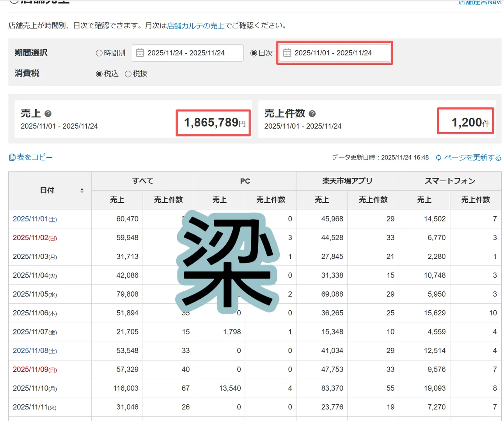Click the 15,629 smartphone sales cell
The image size is (504, 421).
pyautogui.click(x=424, y=313)
